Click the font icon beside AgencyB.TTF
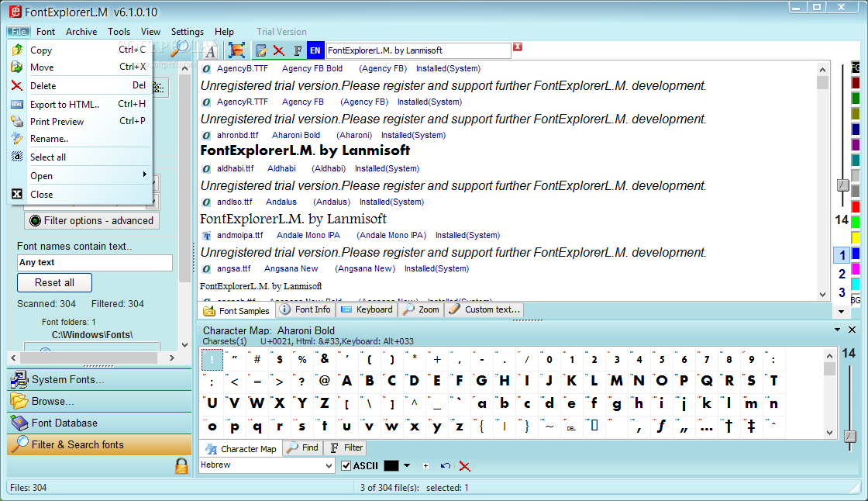Viewport: 868px width, 501px height. coord(206,69)
